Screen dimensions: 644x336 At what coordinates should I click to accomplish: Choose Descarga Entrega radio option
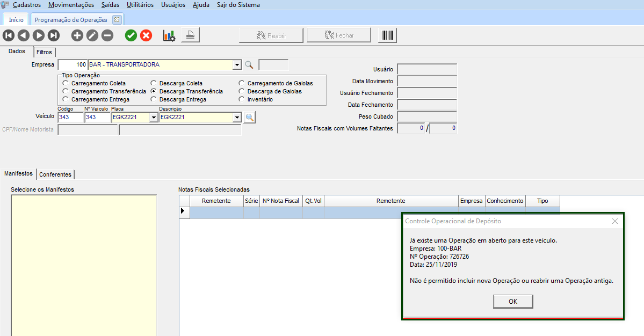pyautogui.click(x=154, y=99)
